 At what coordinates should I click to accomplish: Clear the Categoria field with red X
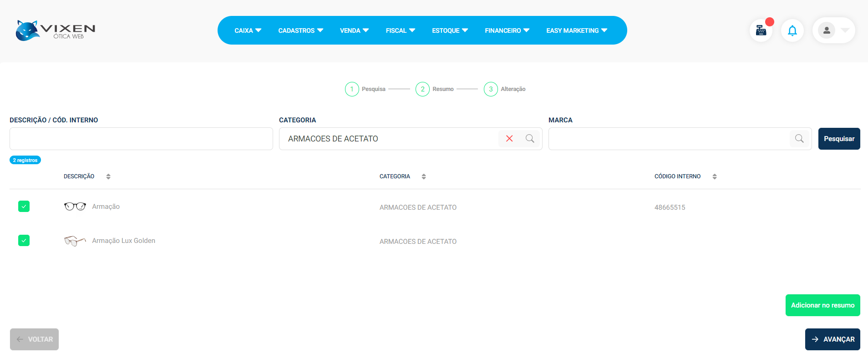[509, 139]
